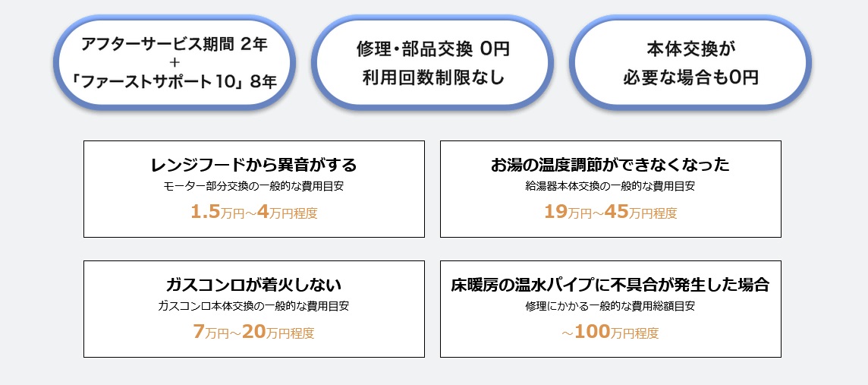Click the お湯の温度調節ができなくなった heading
868x385 pixels.
(x=610, y=165)
